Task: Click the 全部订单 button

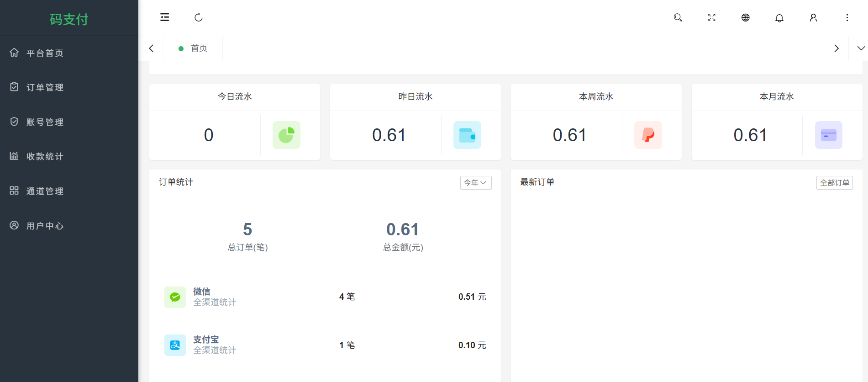Action: [x=834, y=183]
